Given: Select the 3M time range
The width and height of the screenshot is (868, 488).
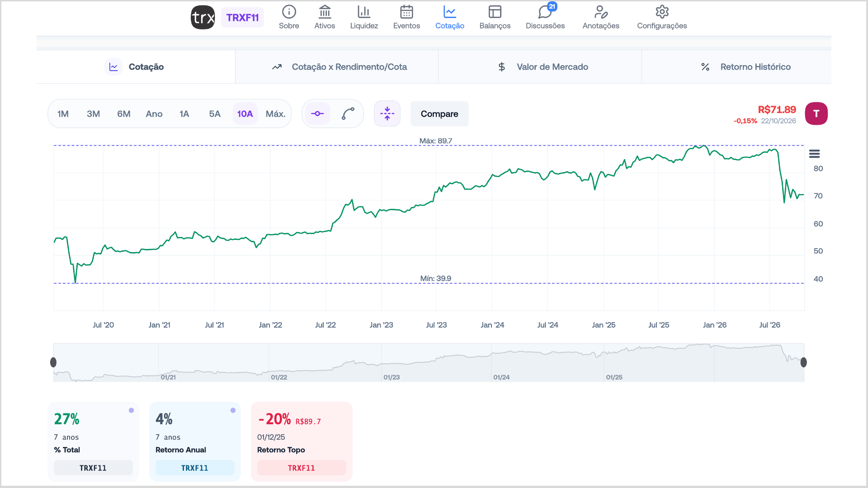Looking at the screenshot, I should click(x=93, y=114).
